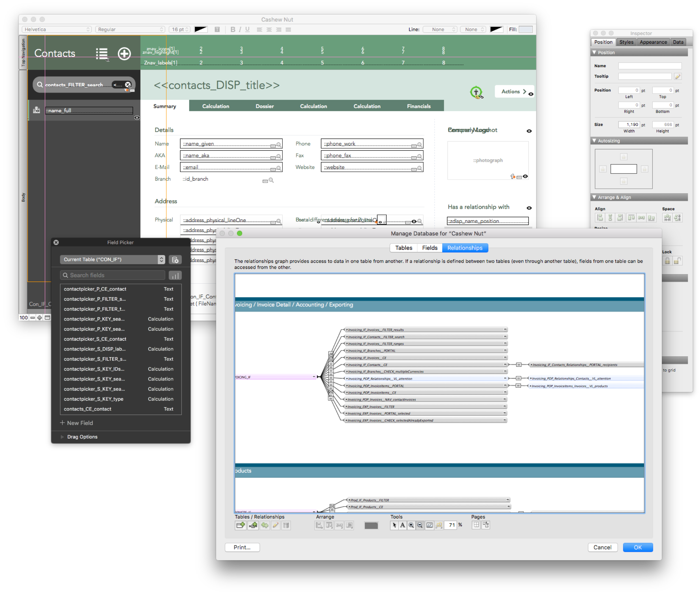This screenshot has height=595, width=700.
Task: Open the Data tab in Inspector
Action: pos(678,42)
